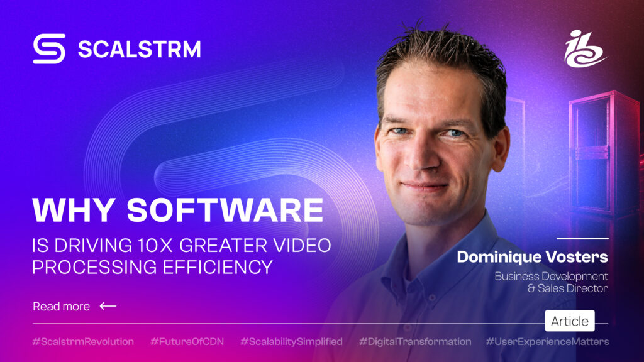
Task: Click the Scalstrm S logo icon
Action: (x=49, y=49)
